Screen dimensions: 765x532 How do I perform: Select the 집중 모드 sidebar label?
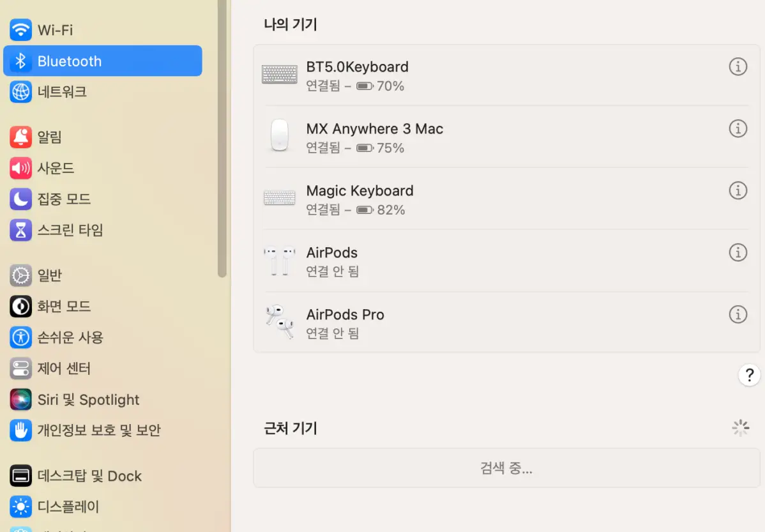[x=64, y=199]
